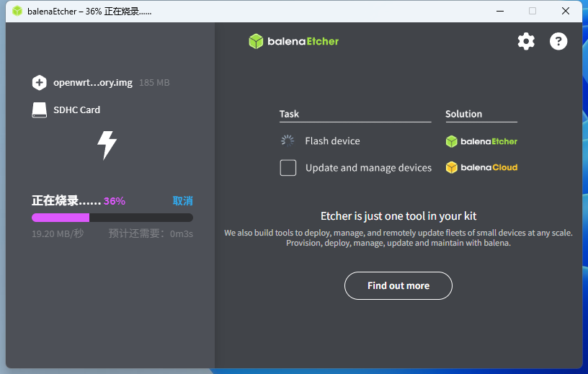Click balenaEtcher logo in Solution column
This screenshot has height=374, width=588.
[x=481, y=141]
